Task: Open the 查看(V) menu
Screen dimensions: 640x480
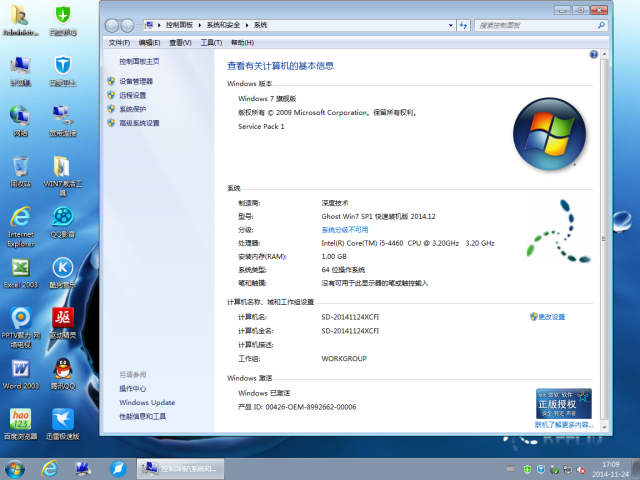Action: tap(180, 43)
